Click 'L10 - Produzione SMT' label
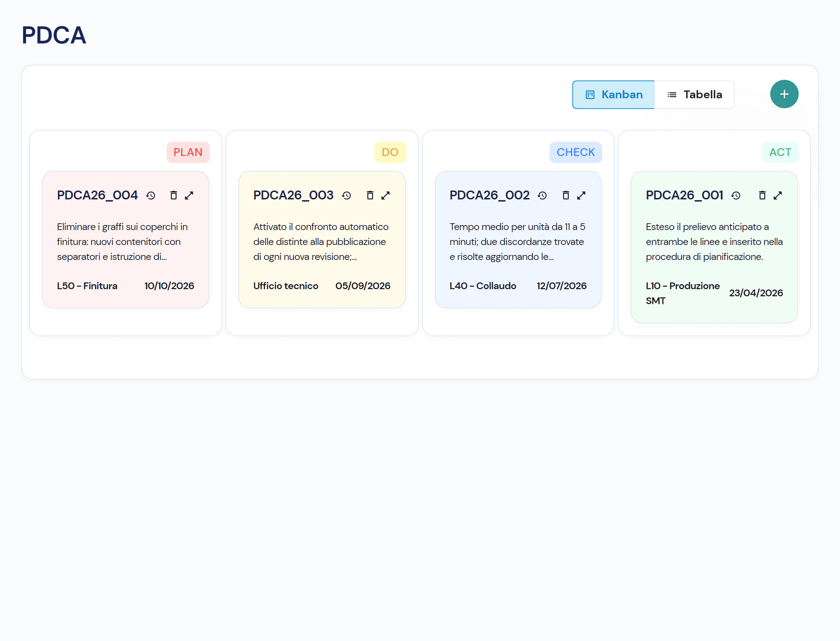Screen dimensions: 840x641 (x=683, y=293)
